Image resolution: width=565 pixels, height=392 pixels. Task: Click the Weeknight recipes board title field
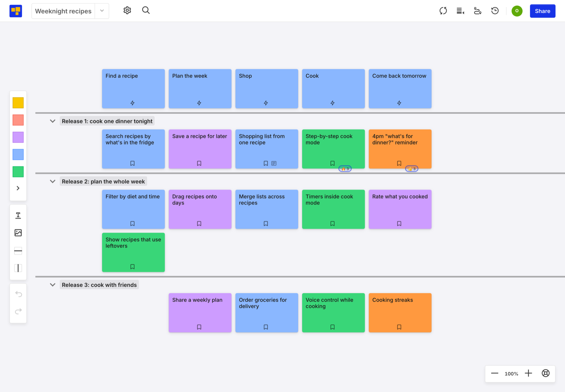63,11
